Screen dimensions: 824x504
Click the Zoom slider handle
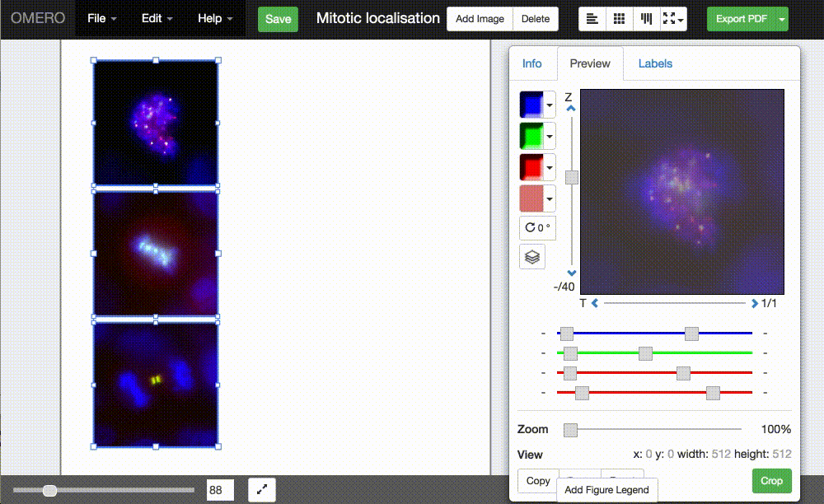(x=570, y=431)
